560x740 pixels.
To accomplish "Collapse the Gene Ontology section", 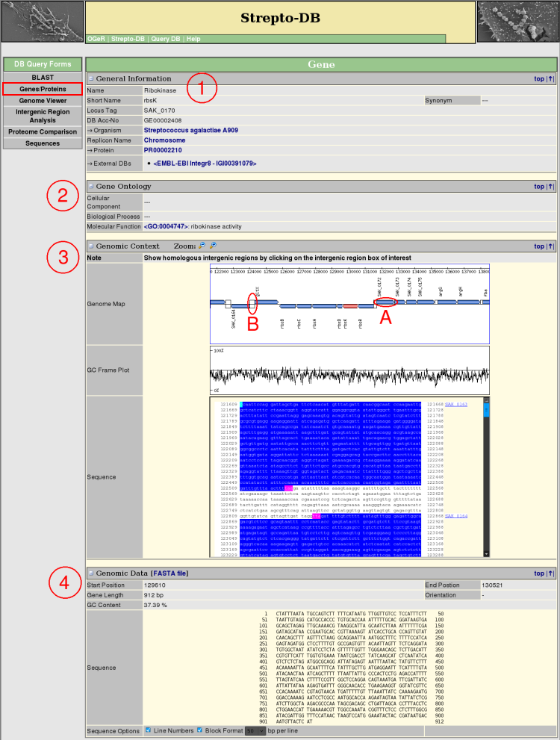I will (x=91, y=186).
